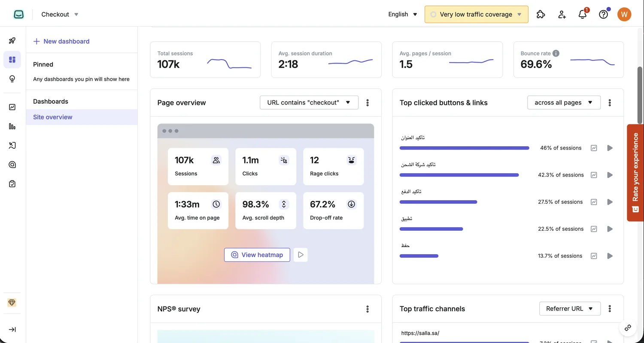This screenshot has width=644, height=343.
Task: Click the page vertical scrollbar thumb
Action: (x=640, y=95)
